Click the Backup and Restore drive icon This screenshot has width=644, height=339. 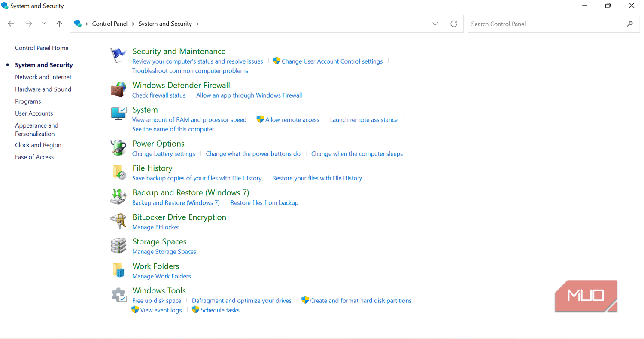pyautogui.click(x=118, y=196)
